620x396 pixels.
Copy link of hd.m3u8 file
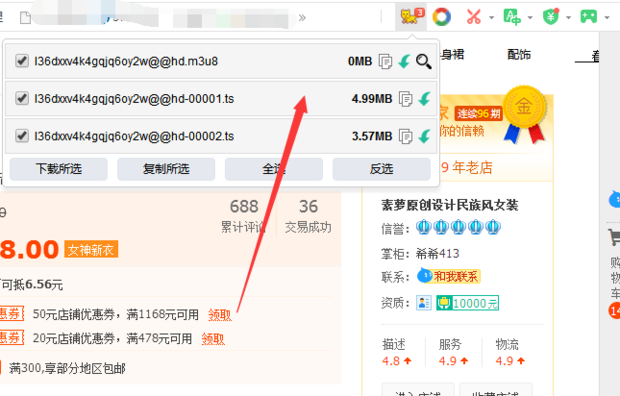[386, 61]
